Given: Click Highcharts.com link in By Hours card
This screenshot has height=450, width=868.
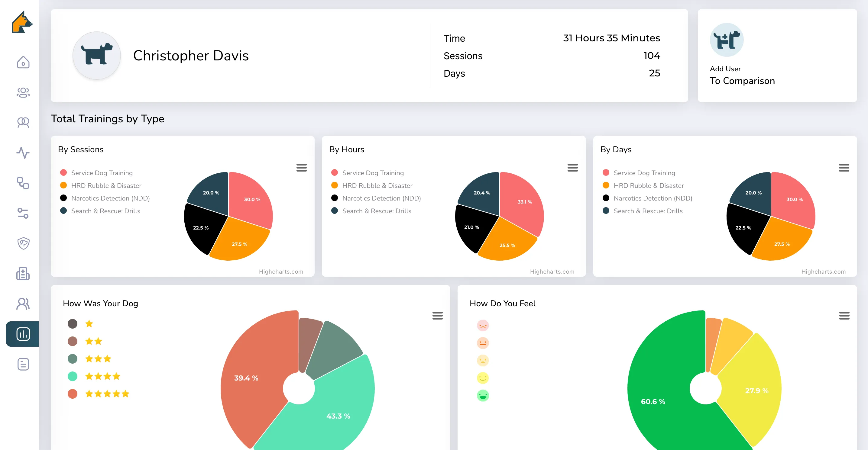Looking at the screenshot, I should tap(552, 272).
